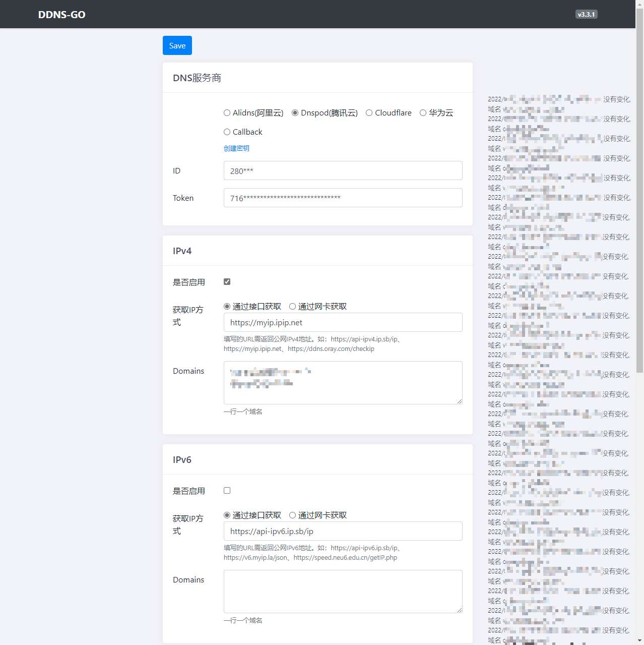Click the https://api-ipv6.ip.sb/ip URL field

(343, 531)
